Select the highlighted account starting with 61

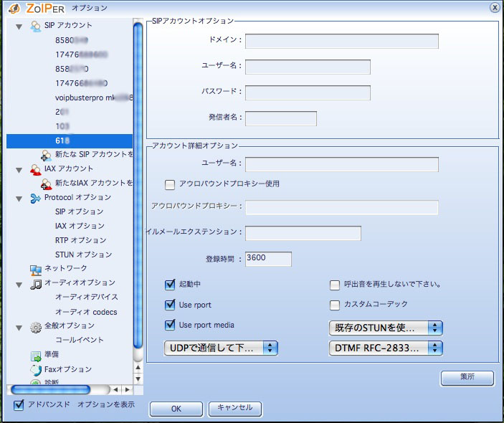70,141
